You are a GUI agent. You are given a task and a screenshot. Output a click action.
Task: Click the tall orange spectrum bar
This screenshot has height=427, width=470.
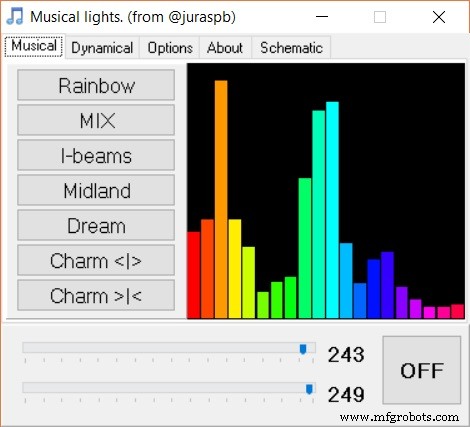point(221,199)
